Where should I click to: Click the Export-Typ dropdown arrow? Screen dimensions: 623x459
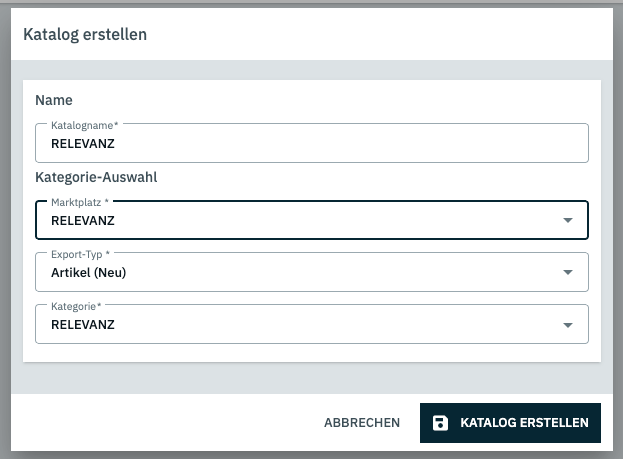click(x=567, y=272)
